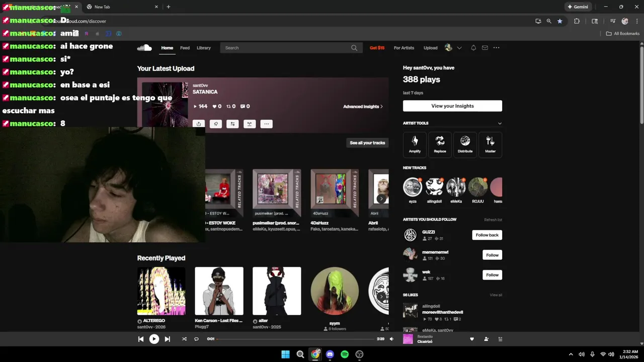Open the three-dot settings menu in header

tap(497, 48)
